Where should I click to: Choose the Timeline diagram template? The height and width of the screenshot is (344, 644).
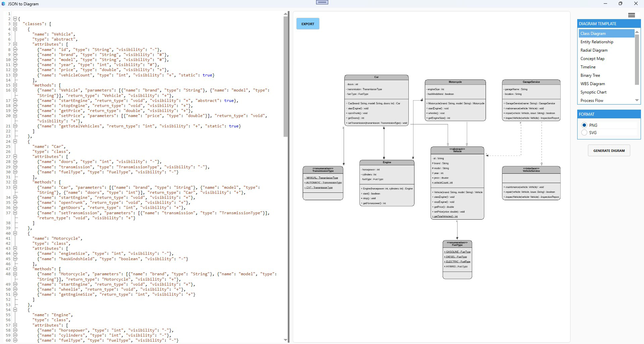point(588,67)
